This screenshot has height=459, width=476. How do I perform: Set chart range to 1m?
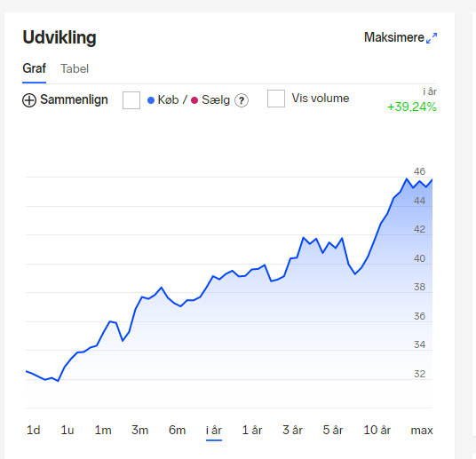(x=103, y=431)
